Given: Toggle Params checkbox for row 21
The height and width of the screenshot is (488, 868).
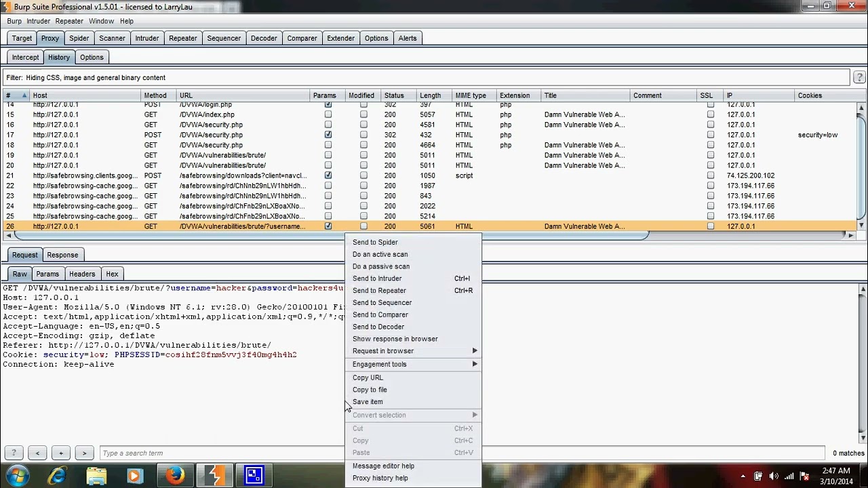Looking at the screenshot, I should point(328,176).
